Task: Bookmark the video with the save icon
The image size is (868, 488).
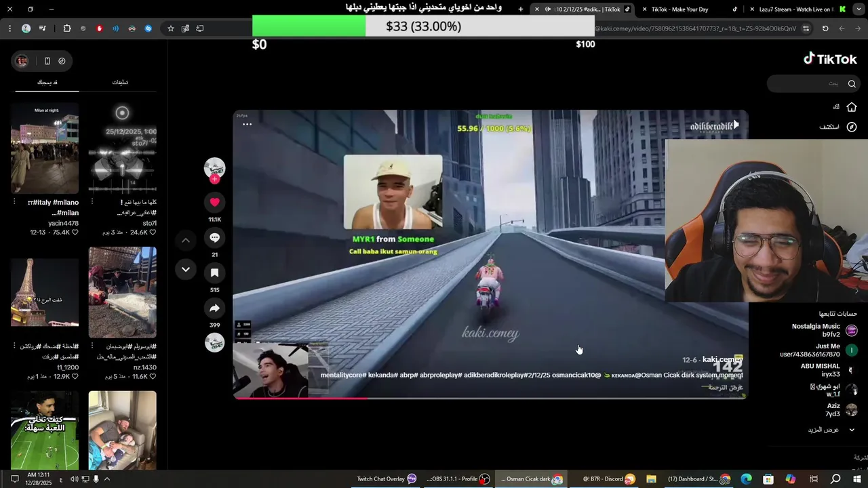Action: coord(214,272)
